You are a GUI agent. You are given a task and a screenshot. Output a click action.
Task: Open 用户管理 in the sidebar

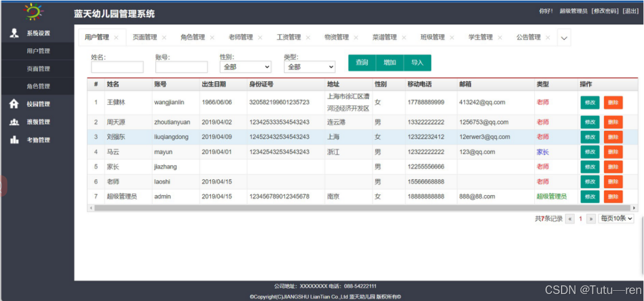[x=38, y=51]
